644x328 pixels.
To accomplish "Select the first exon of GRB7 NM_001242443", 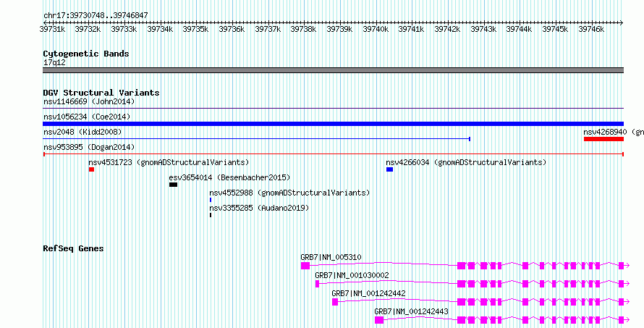I will [378, 320].
